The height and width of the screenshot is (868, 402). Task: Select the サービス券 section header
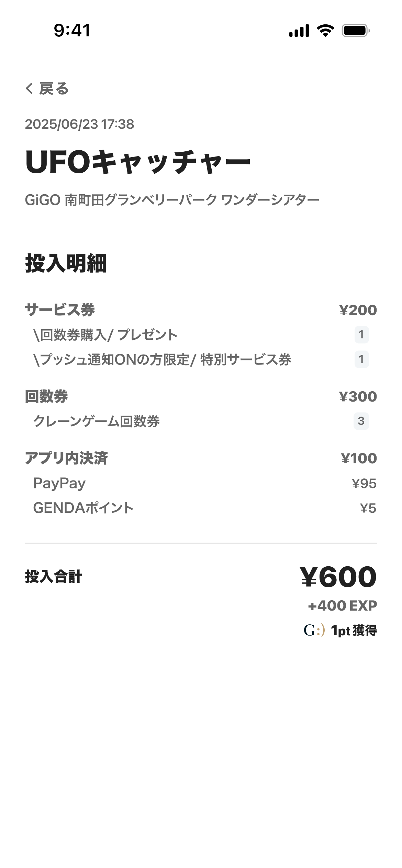tap(60, 310)
